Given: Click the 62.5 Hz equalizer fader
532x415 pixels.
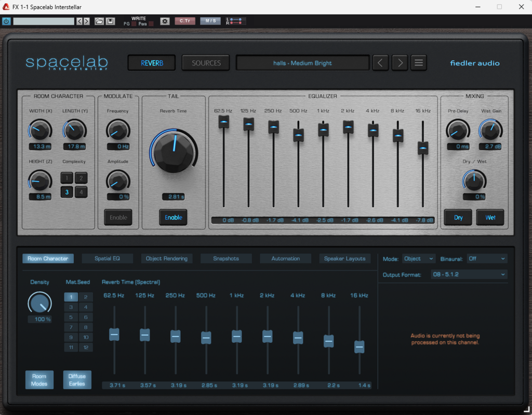Looking at the screenshot, I should 223,122.
